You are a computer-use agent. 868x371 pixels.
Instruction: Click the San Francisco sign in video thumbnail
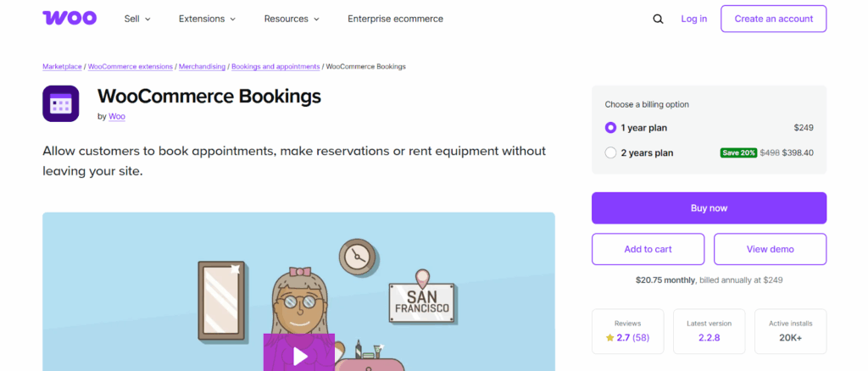422,301
